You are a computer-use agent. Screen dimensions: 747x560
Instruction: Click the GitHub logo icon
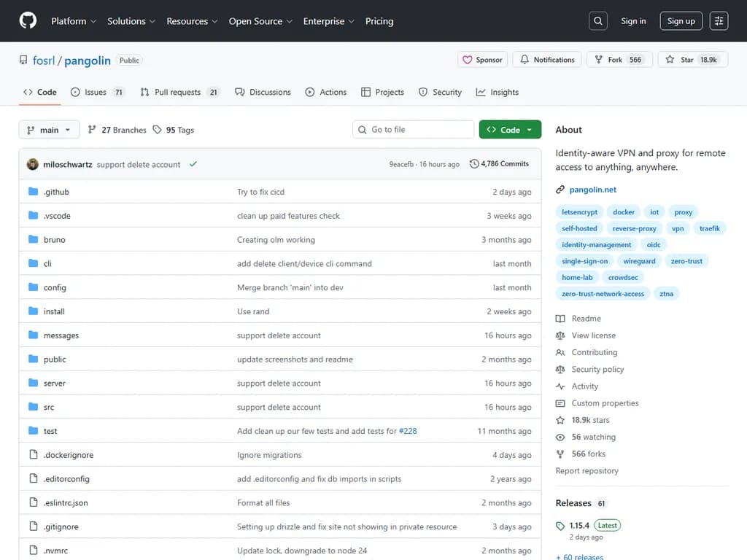pos(28,21)
